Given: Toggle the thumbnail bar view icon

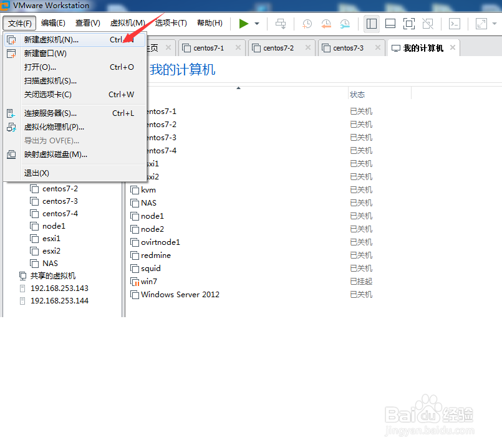Looking at the screenshot, I should point(390,24).
